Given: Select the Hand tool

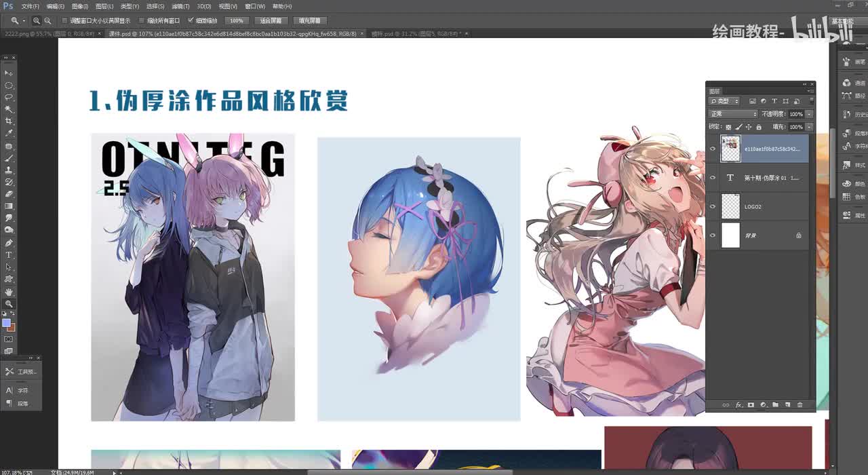Looking at the screenshot, I should [x=9, y=292].
